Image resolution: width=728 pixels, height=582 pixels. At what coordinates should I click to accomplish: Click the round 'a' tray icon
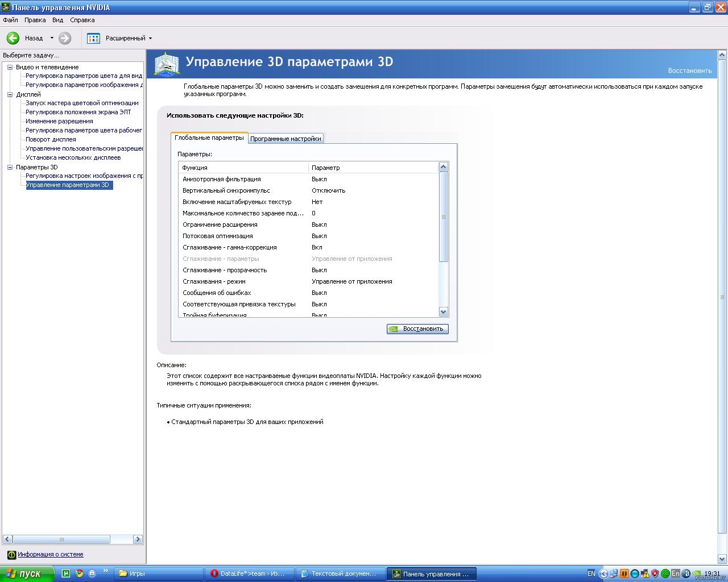pos(686,573)
